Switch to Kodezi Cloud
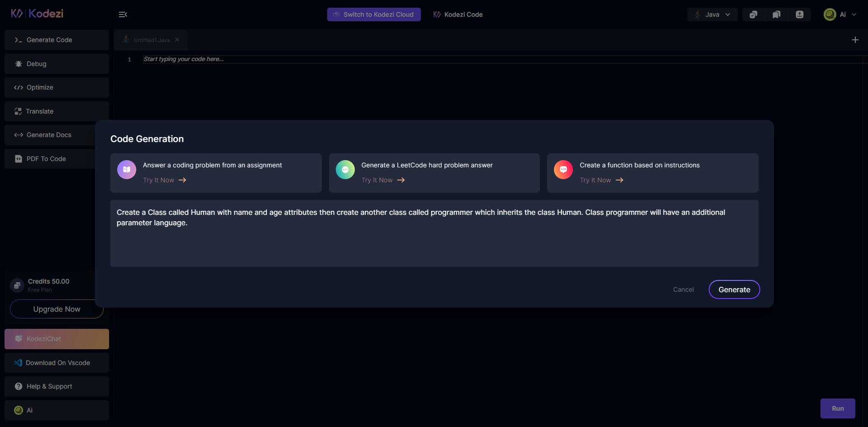Image resolution: width=868 pixels, height=427 pixels. click(x=374, y=14)
